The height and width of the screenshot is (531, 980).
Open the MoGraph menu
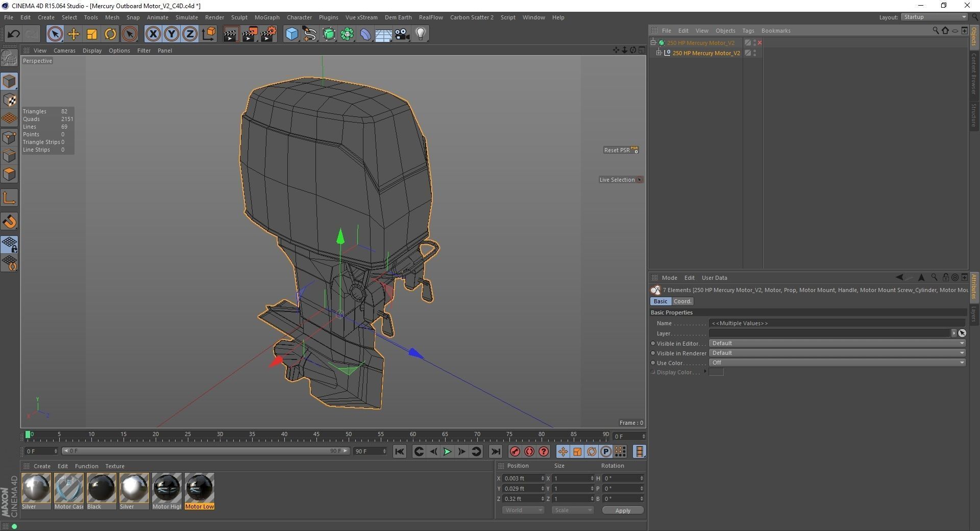(x=266, y=17)
